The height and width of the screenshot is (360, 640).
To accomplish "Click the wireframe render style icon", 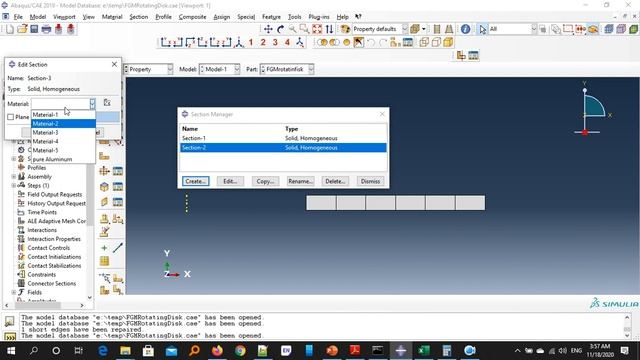I will [x=424, y=42].
